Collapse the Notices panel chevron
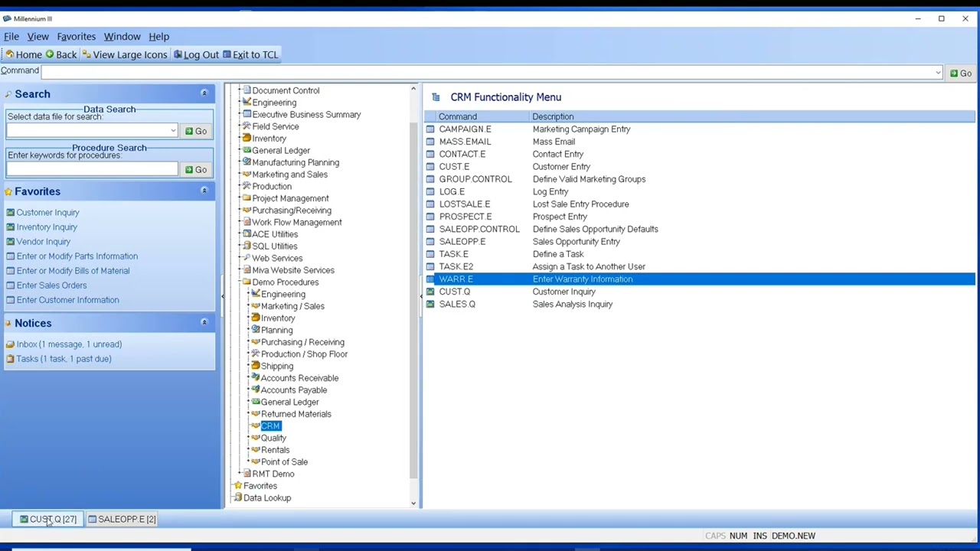 [204, 322]
